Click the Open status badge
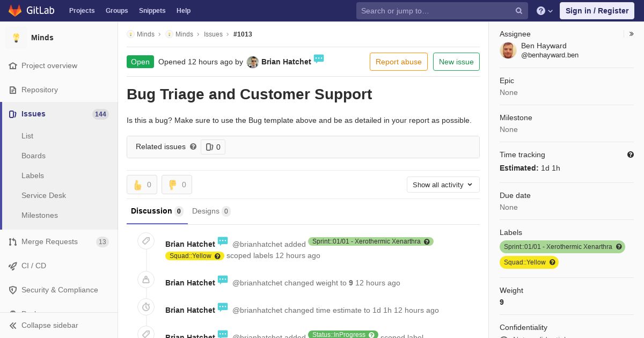This screenshot has width=644, height=338. pos(140,62)
